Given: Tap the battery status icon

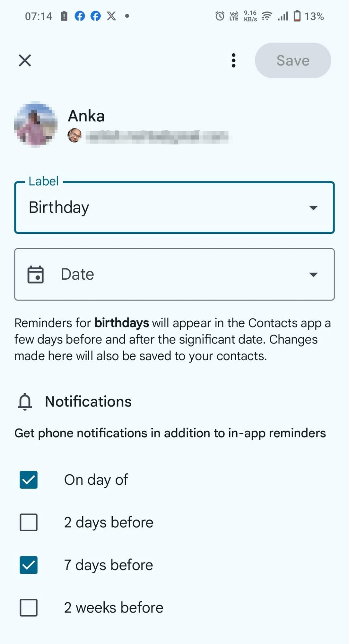Looking at the screenshot, I should (x=297, y=16).
